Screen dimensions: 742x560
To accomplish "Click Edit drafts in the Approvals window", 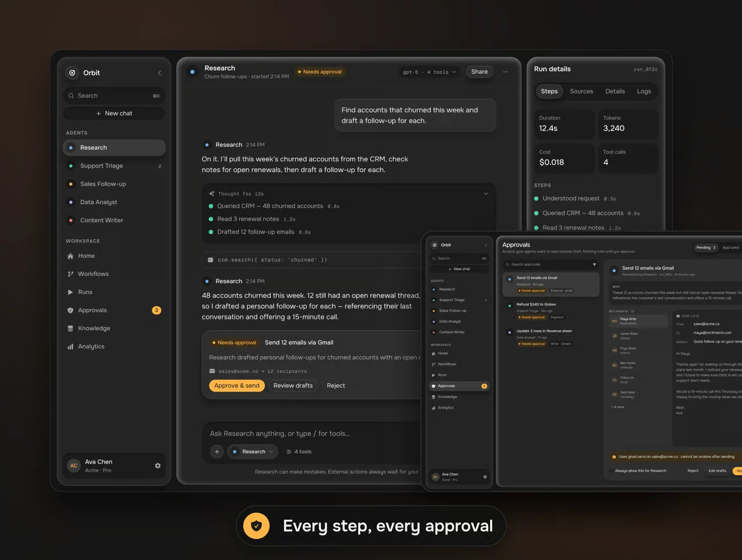I will [x=717, y=471].
